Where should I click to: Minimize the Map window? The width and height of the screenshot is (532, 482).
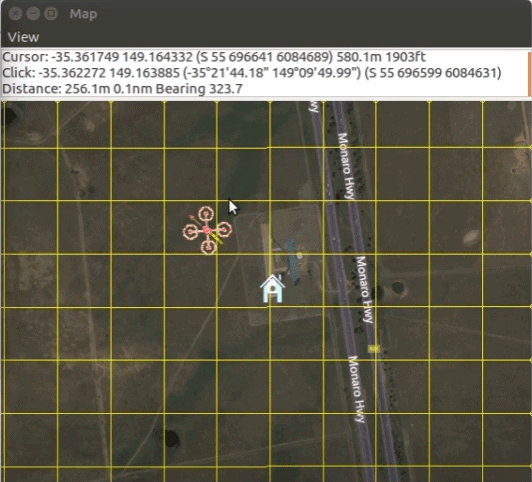pyautogui.click(x=33, y=14)
